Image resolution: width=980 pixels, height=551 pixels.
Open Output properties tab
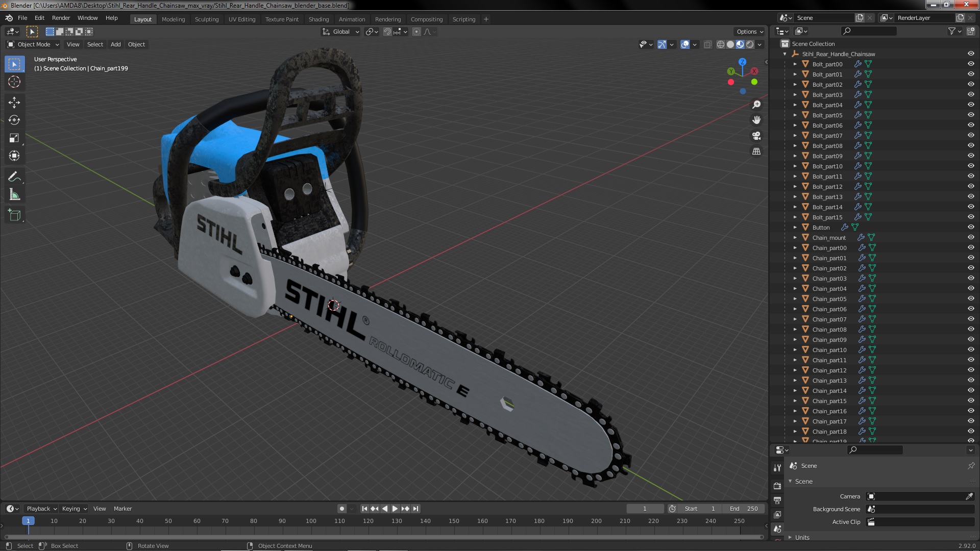coord(777,500)
